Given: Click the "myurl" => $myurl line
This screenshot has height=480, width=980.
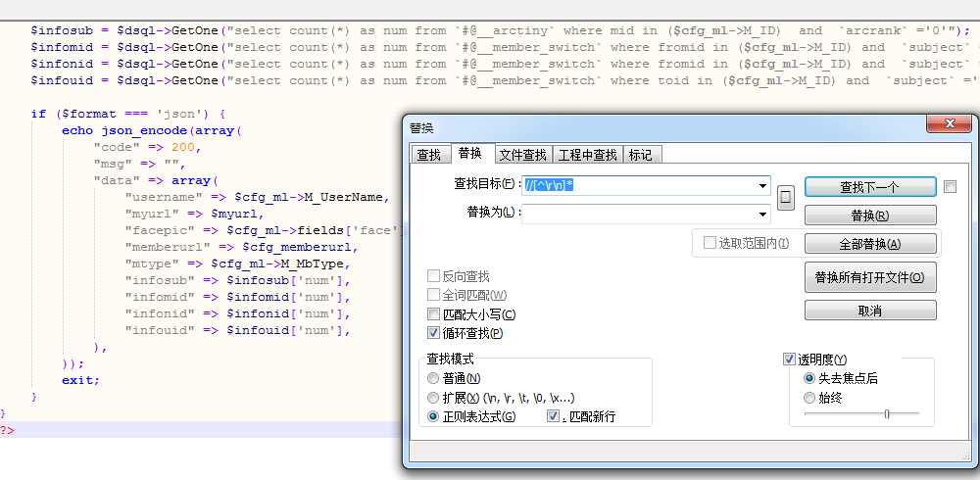Looking at the screenshot, I should (194, 214).
